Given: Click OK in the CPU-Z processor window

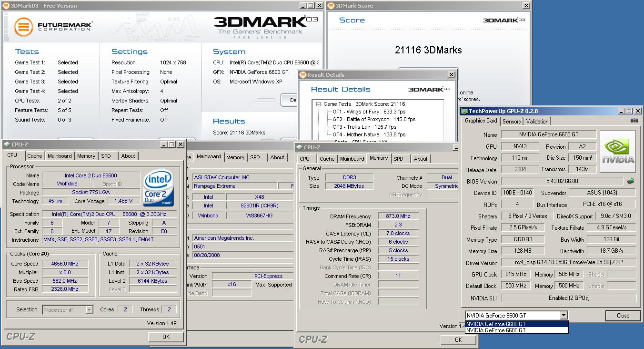Looking at the screenshot, I should [x=166, y=337].
